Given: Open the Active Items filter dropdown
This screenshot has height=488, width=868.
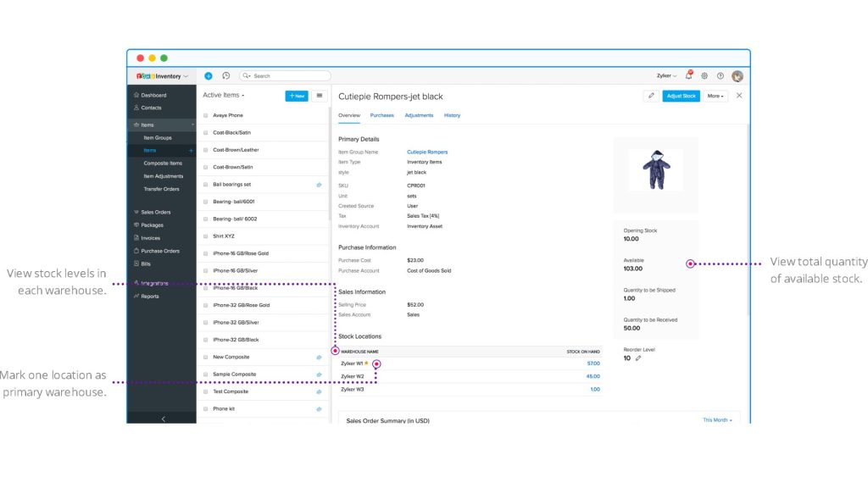Looking at the screenshot, I should pos(223,95).
